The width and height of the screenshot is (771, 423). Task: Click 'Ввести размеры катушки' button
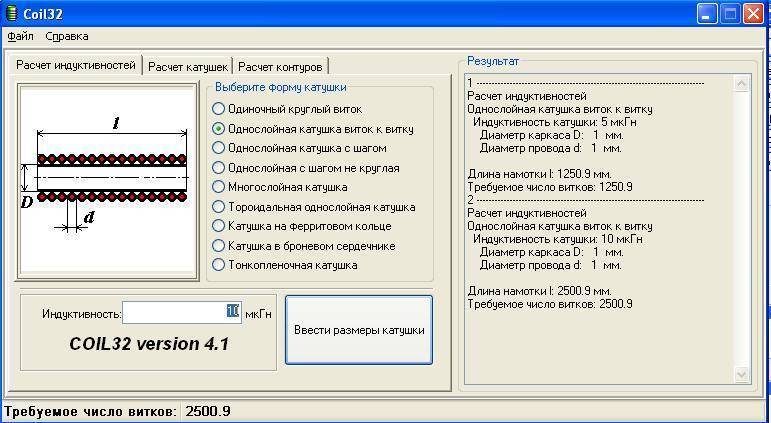click(359, 330)
